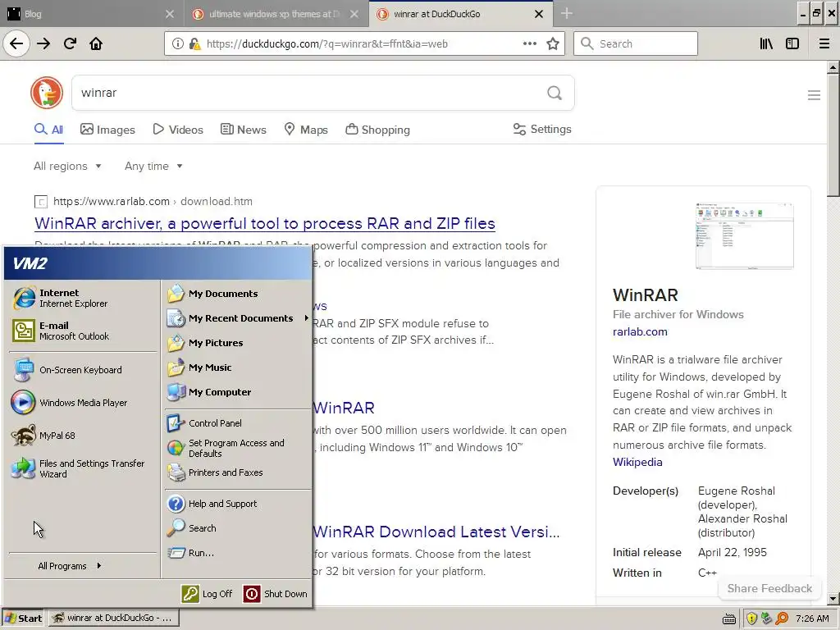This screenshot has height=630, width=840.
Task: Select the Images results tab
Action: pyautogui.click(x=107, y=130)
